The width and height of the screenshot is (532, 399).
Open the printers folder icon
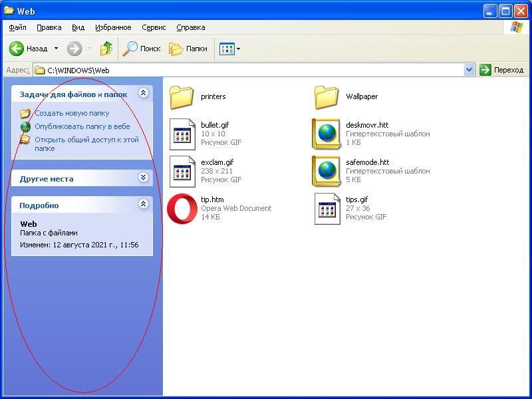(x=181, y=97)
